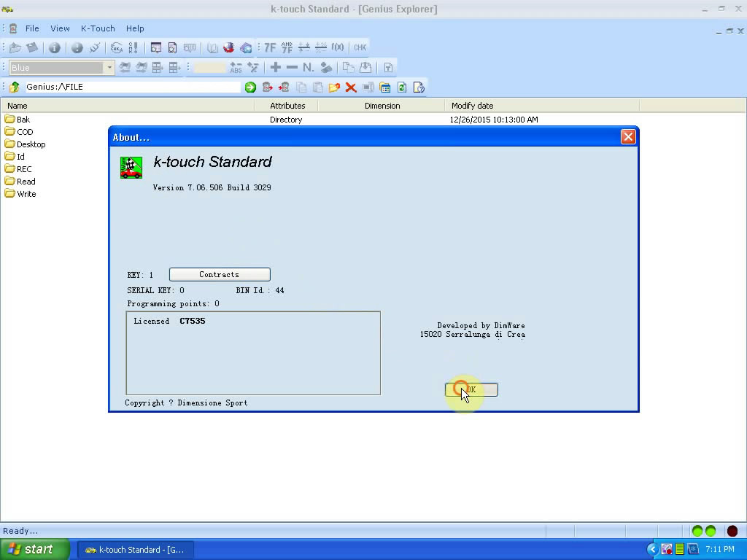Click the Contracts button in the About dialog

[220, 274]
